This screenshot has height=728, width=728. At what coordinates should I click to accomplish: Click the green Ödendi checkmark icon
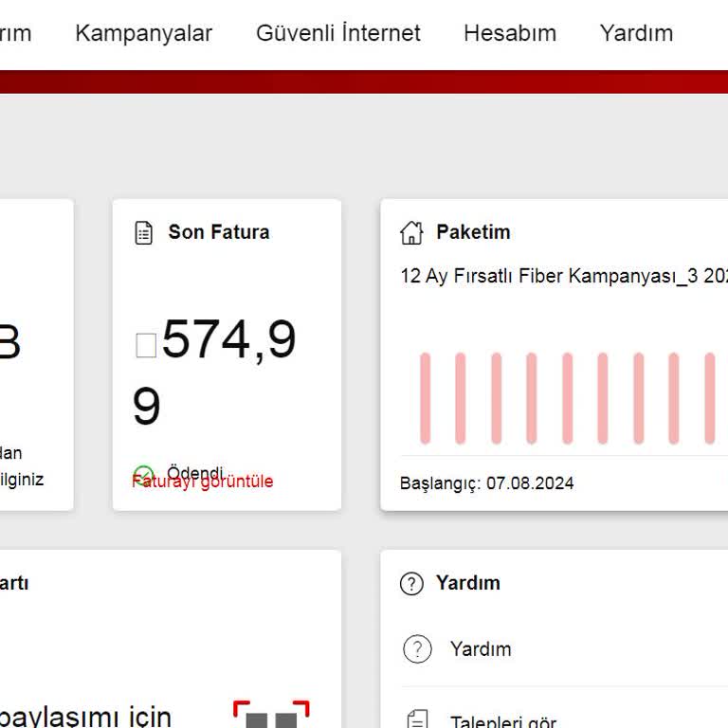point(143,475)
